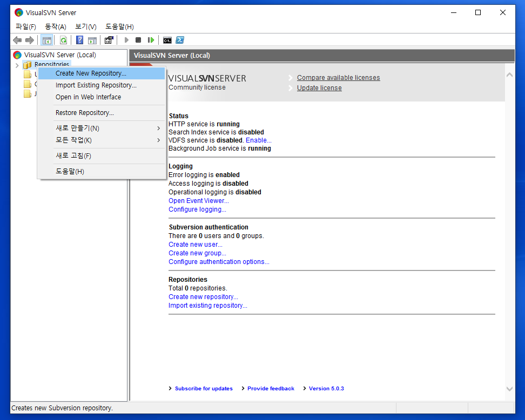Screen dimensions: 525x420
Task: Click 'Creates new Subversion repository.' status text
Action: point(62,408)
